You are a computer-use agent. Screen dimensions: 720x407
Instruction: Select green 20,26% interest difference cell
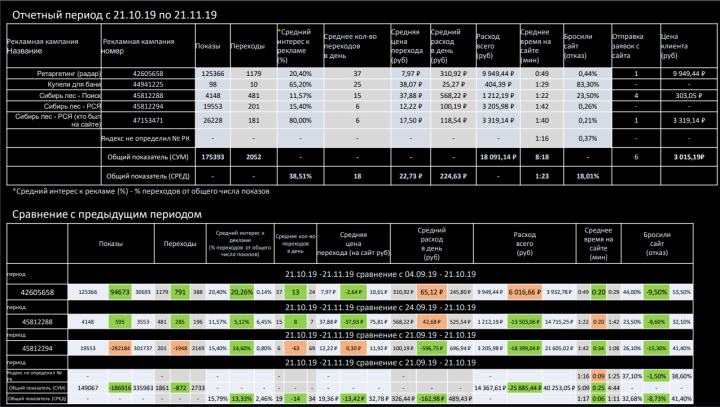pos(242,292)
